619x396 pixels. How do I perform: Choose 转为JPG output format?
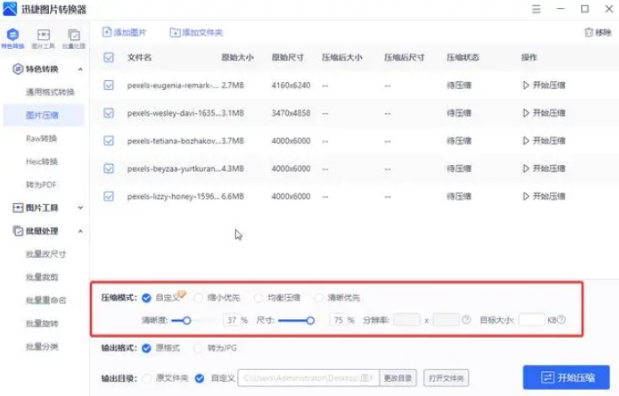(198, 348)
